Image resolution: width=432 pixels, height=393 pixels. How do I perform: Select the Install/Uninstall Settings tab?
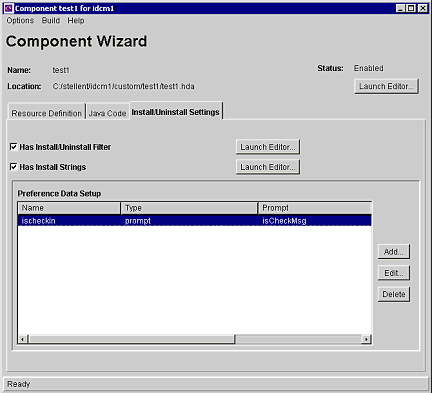coord(176,112)
